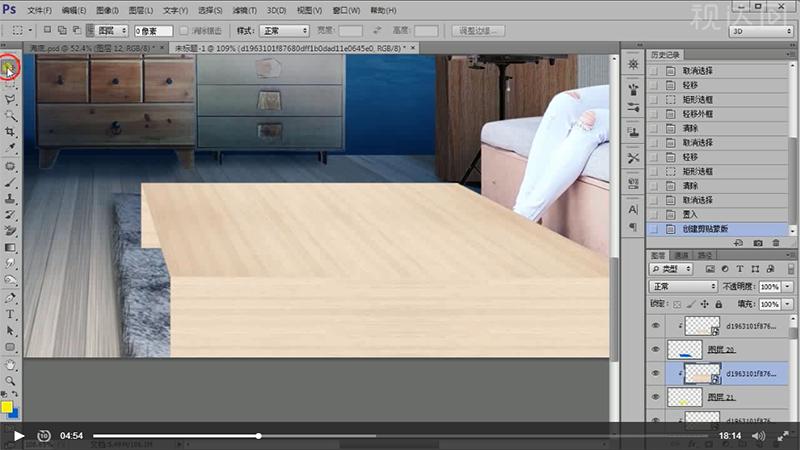Select the Quick Selection wand tool
The width and height of the screenshot is (800, 450).
pyautogui.click(x=10, y=115)
